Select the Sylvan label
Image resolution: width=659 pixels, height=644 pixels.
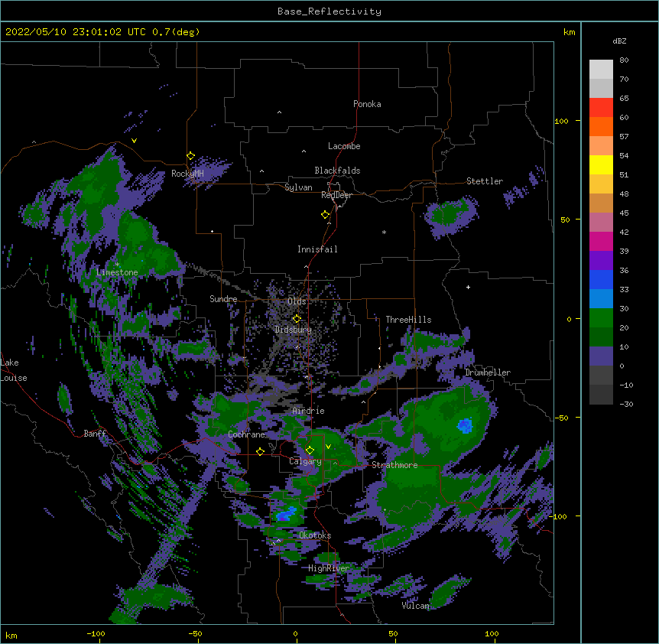point(298,187)
